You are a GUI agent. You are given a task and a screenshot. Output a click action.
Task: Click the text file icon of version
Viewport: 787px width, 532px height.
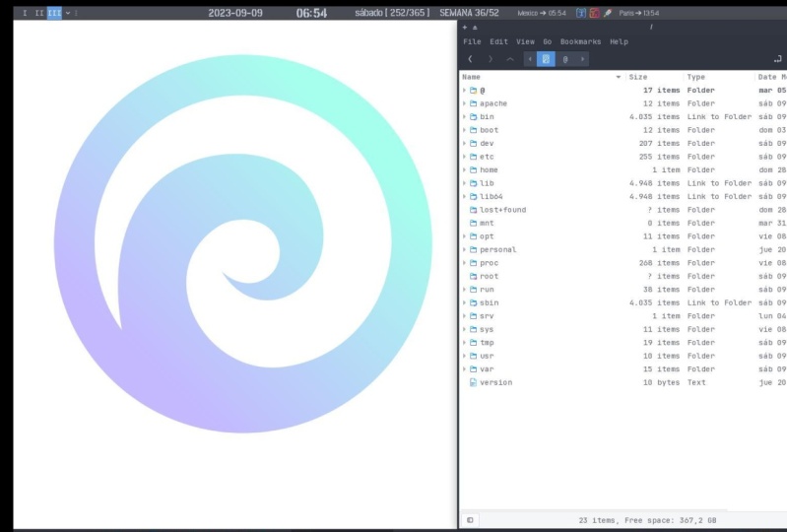473,382
